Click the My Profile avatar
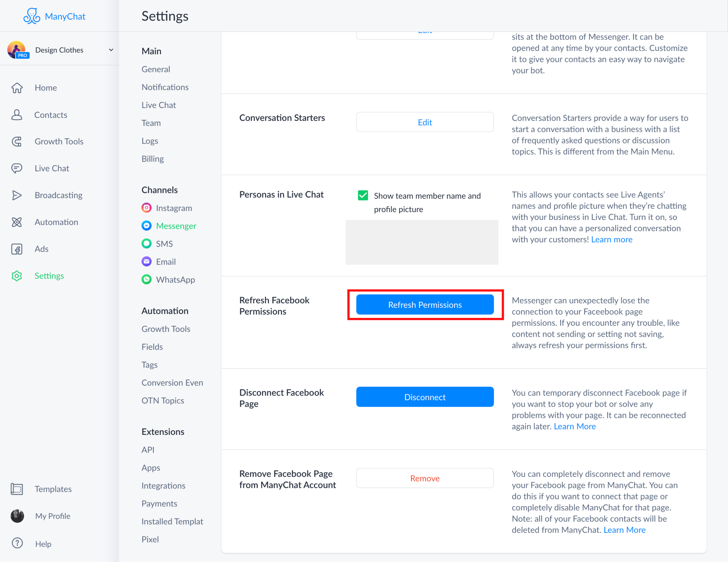 click(x=17, y=516)
